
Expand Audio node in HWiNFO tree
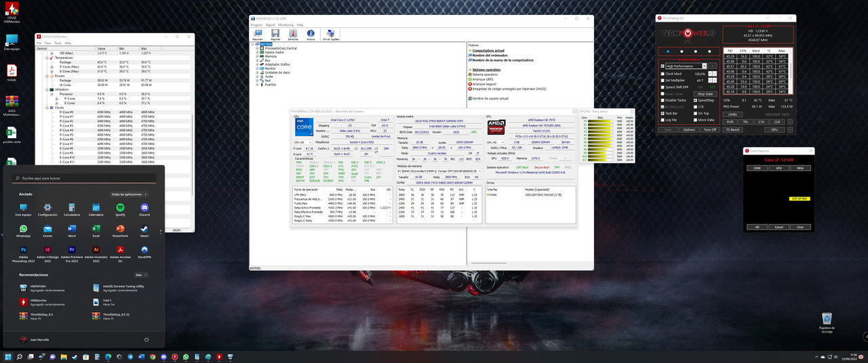coord(257,77)
